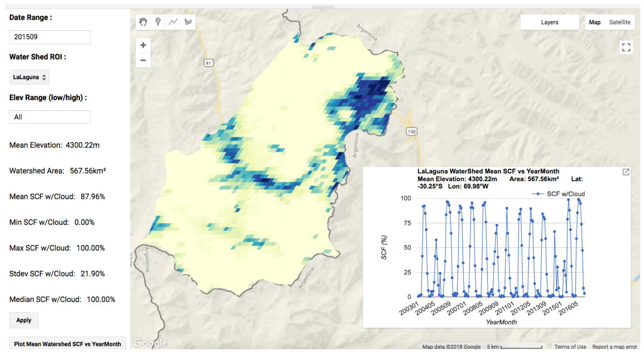
Task: Open Terms of Use link
Action: (x=570, y=347)
